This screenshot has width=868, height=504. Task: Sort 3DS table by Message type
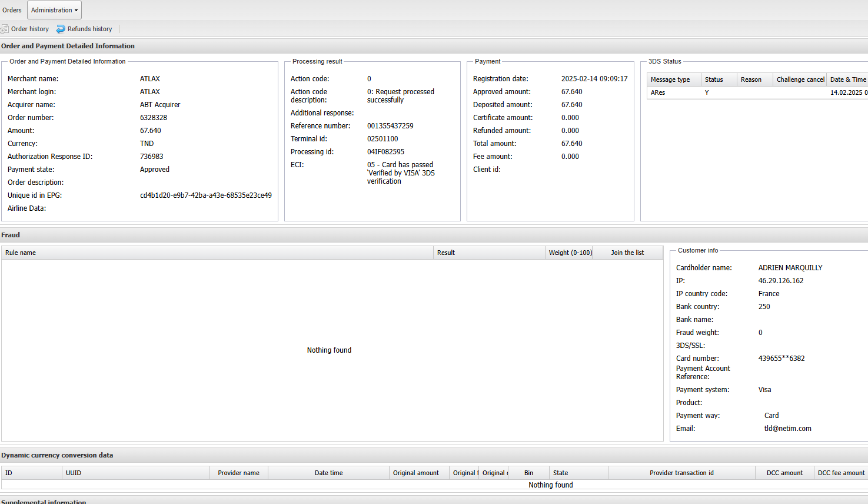(x=670, y=79)
